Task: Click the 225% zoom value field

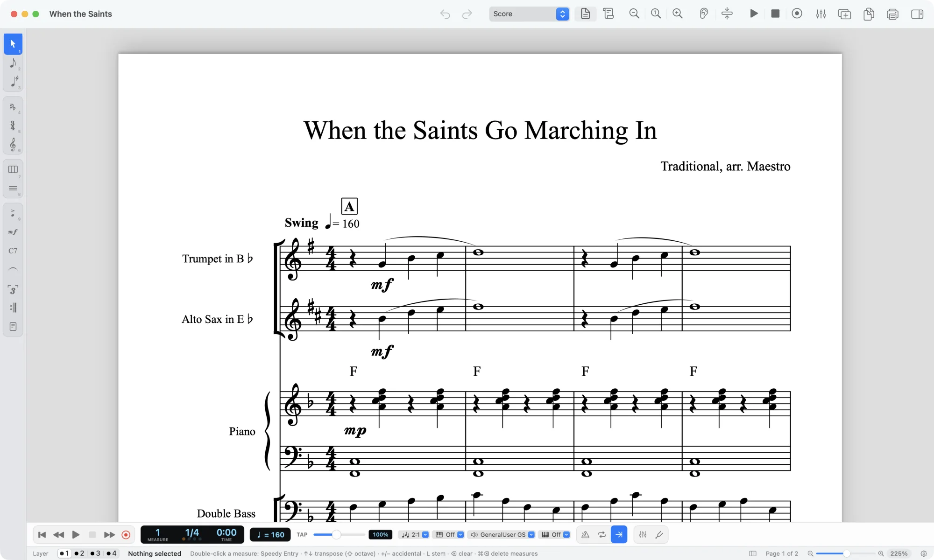Action: (x=899, y=553)
